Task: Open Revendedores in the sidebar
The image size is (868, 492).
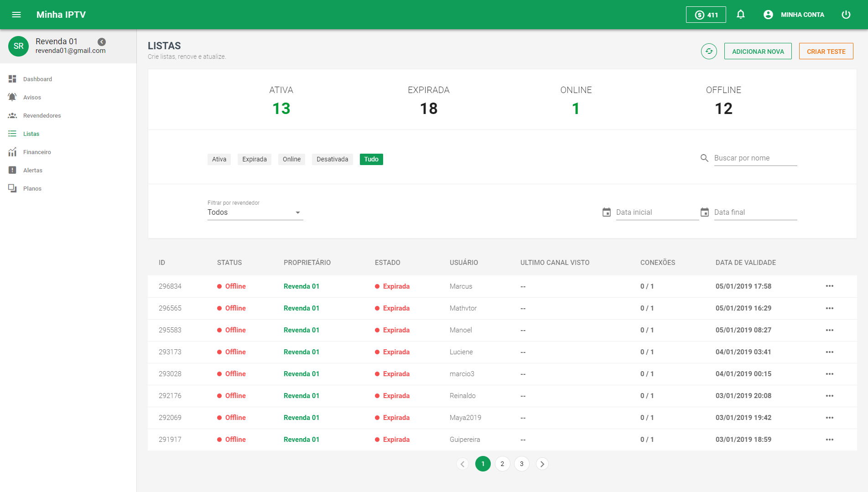Action: pos(42,115)
